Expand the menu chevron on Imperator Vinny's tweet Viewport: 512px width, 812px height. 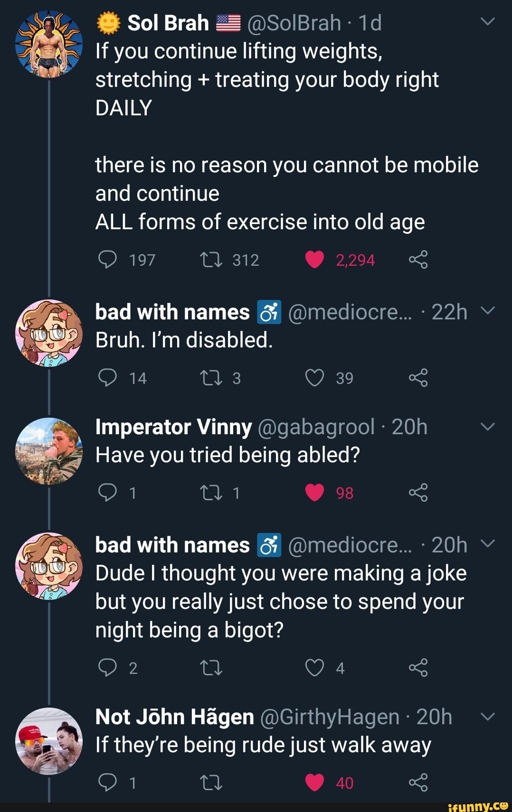click(x=488, y=427)
